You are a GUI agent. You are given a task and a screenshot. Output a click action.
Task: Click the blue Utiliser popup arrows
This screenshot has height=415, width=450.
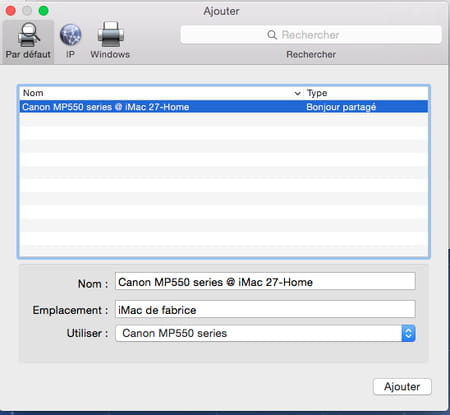tap(408, 333)
